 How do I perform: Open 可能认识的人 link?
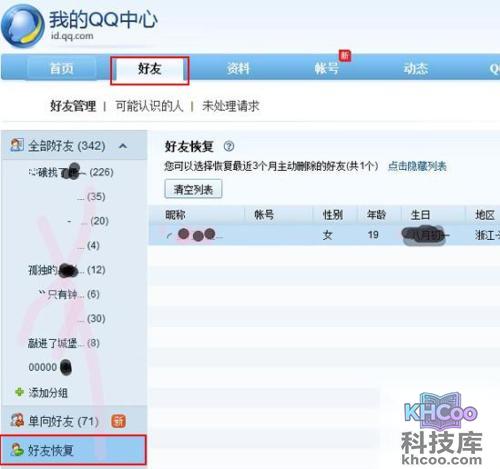(x=149, y=106)
